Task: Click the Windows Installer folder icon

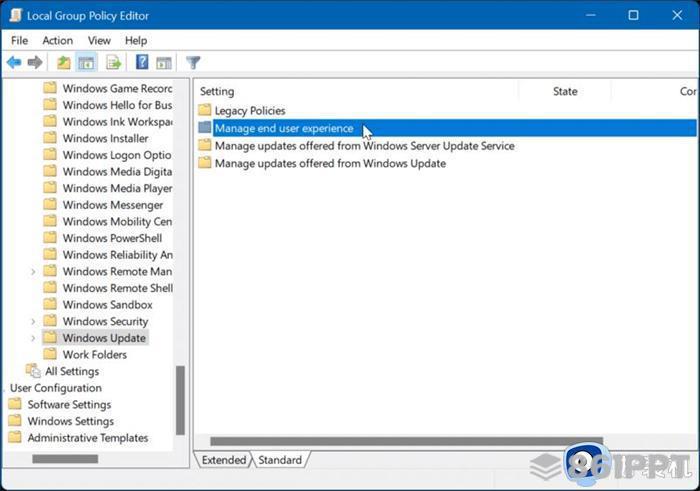Action: 50,138
